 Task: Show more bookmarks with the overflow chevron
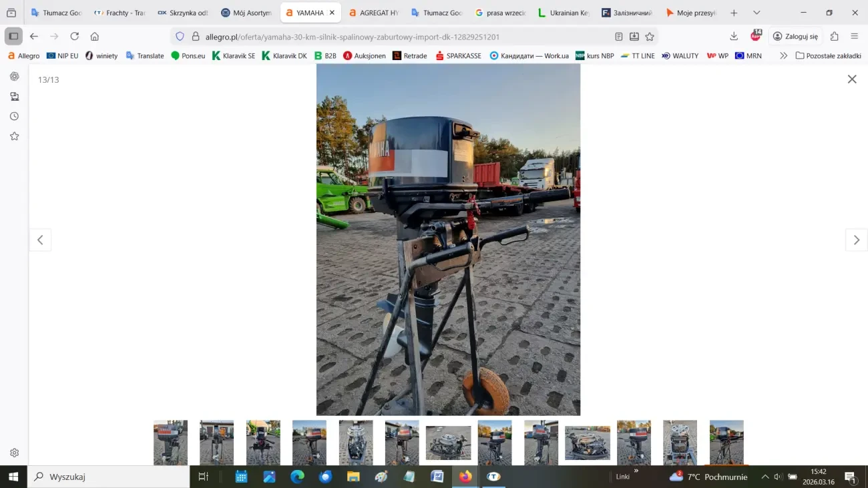tap(783, 56)
